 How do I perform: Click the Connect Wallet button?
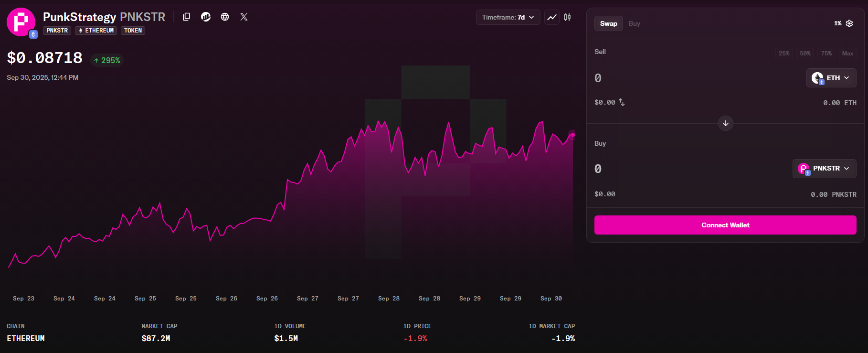click(725, 225)
